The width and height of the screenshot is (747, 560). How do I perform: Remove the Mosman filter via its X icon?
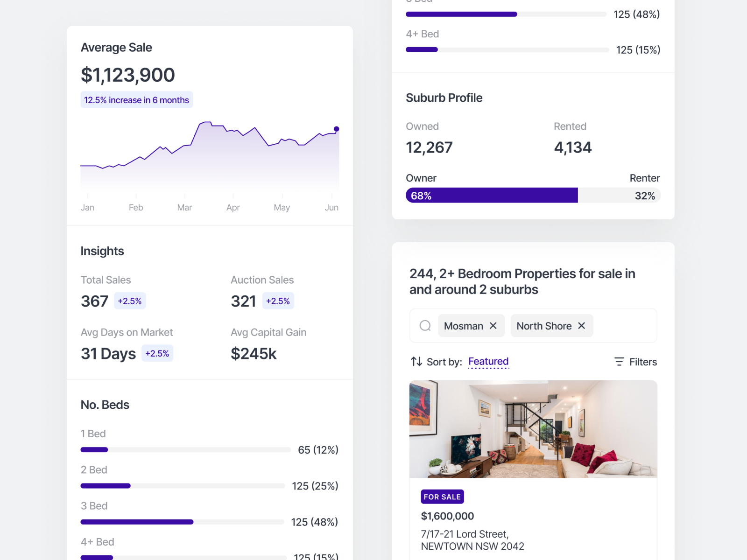tap(493, 326)
